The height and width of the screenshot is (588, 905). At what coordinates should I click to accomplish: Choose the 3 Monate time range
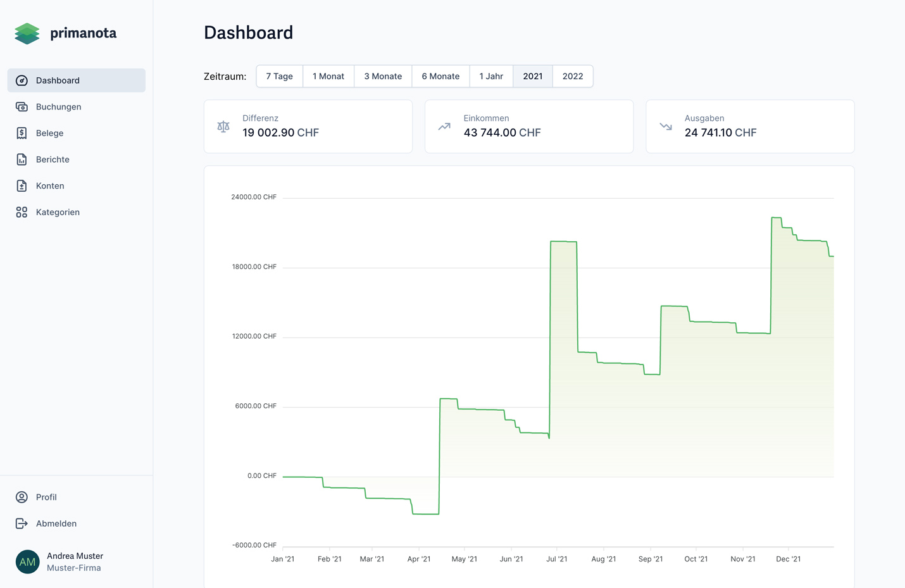tap(383, 77)
